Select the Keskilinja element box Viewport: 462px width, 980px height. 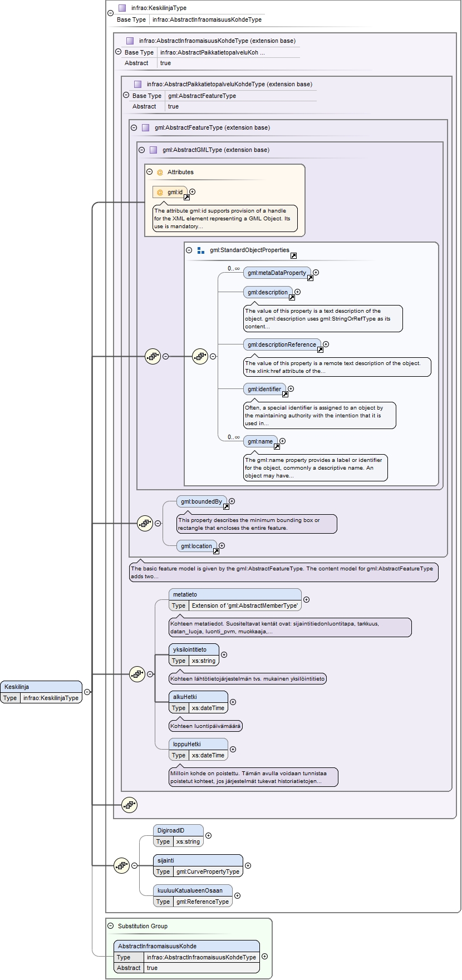point(41,692)
